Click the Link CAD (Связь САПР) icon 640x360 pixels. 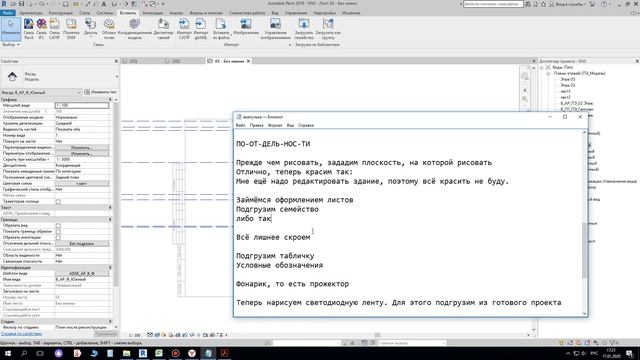54,29
